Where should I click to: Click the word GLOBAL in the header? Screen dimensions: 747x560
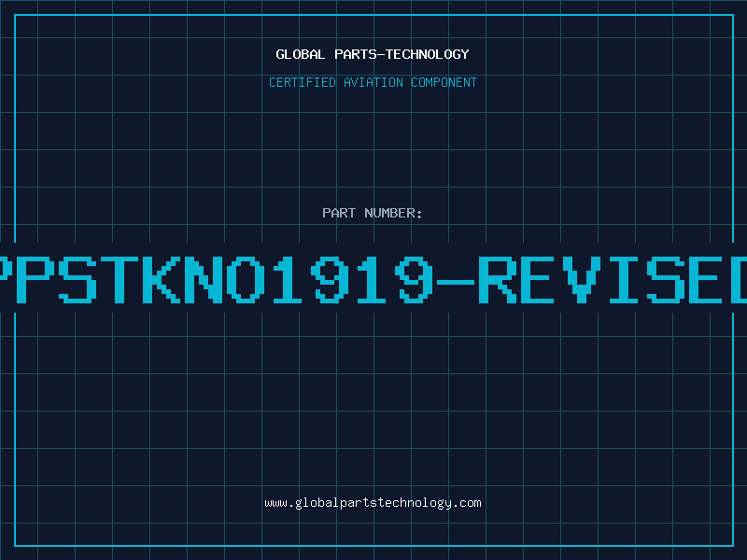pos(301,54)
